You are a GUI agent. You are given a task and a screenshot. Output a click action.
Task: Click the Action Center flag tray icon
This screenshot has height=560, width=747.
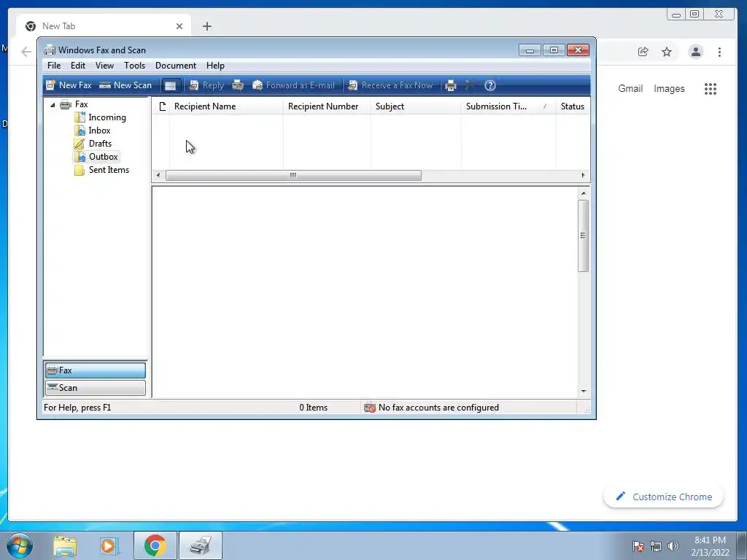click(638, 546)
